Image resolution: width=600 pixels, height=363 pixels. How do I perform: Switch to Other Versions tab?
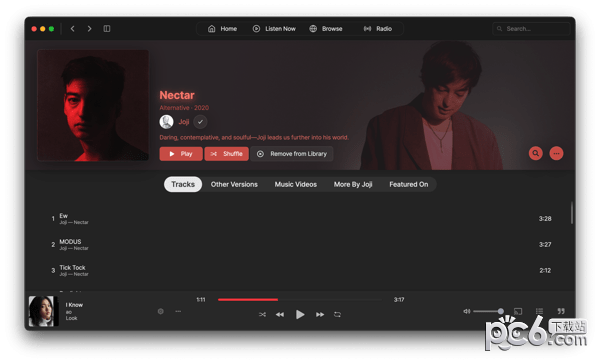click(x=234, y=184)
